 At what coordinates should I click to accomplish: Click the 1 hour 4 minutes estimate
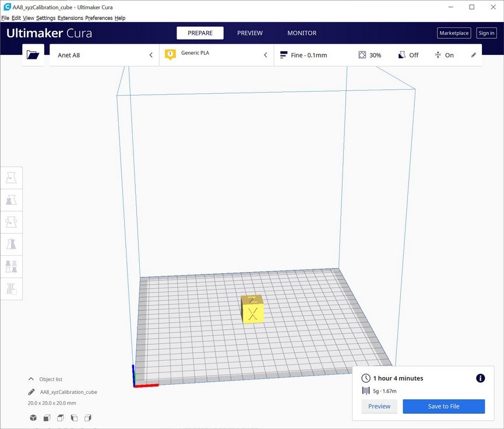(x=398, y=378)
